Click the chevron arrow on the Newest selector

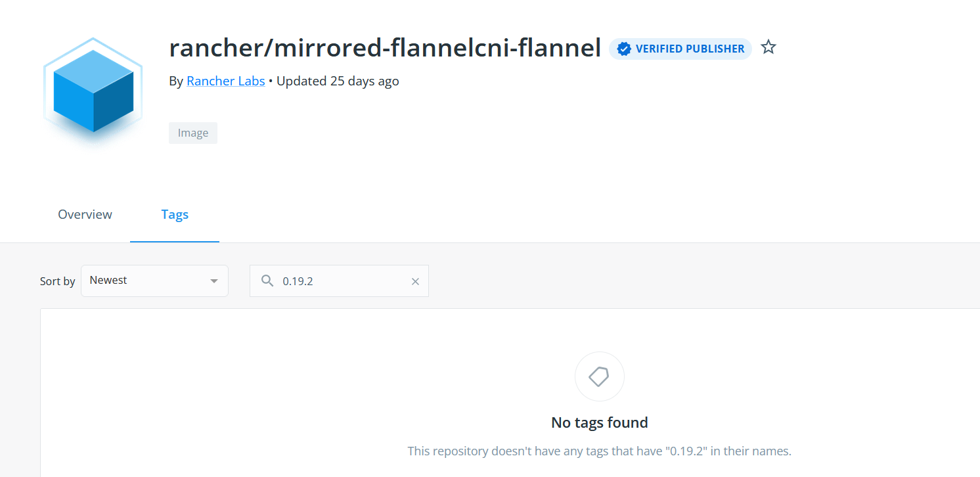click(x=213, y=280)
